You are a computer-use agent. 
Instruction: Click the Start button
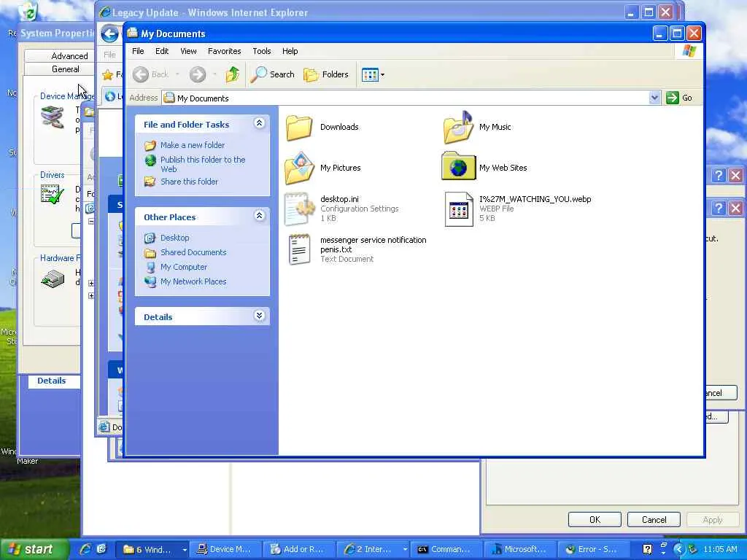[34, 549]
